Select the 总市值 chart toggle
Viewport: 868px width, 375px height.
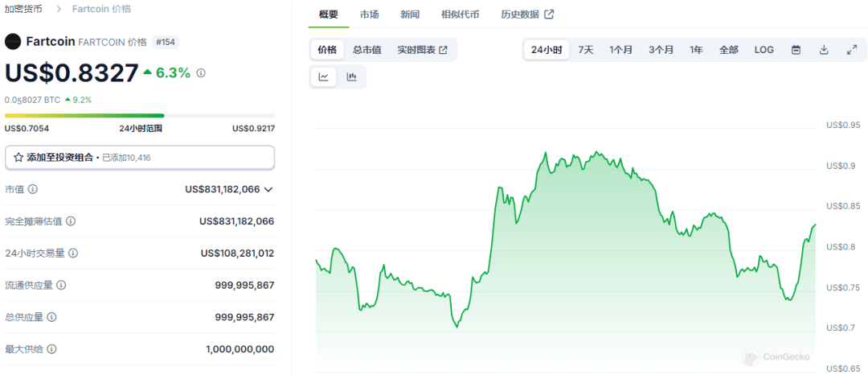click(367, 50)
